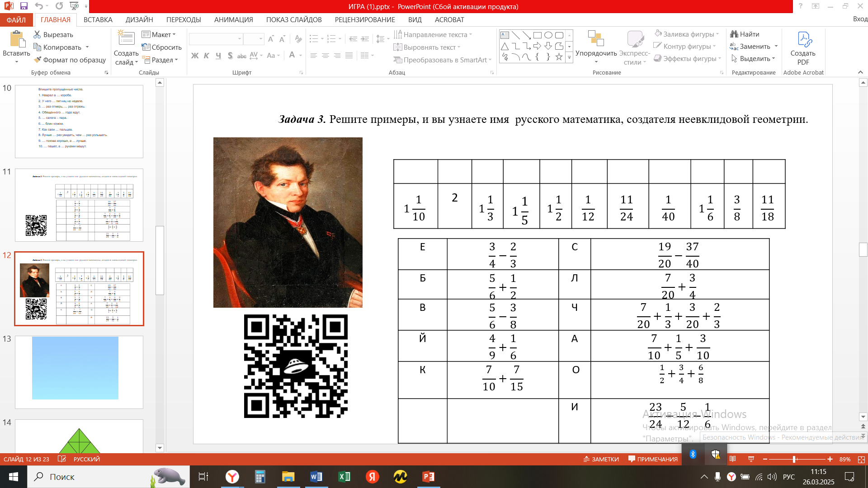Click the Paste (Вставить) icon

[17, 40]
